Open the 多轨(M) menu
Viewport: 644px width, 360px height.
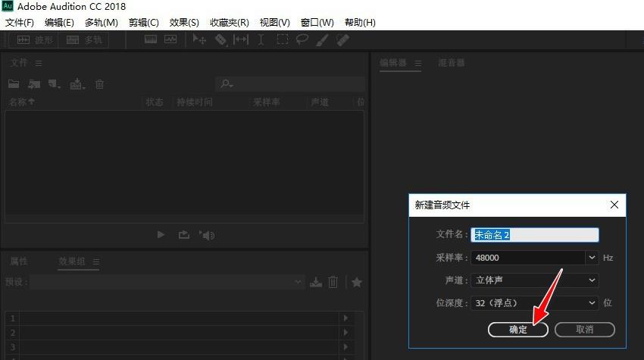(101, 22)
